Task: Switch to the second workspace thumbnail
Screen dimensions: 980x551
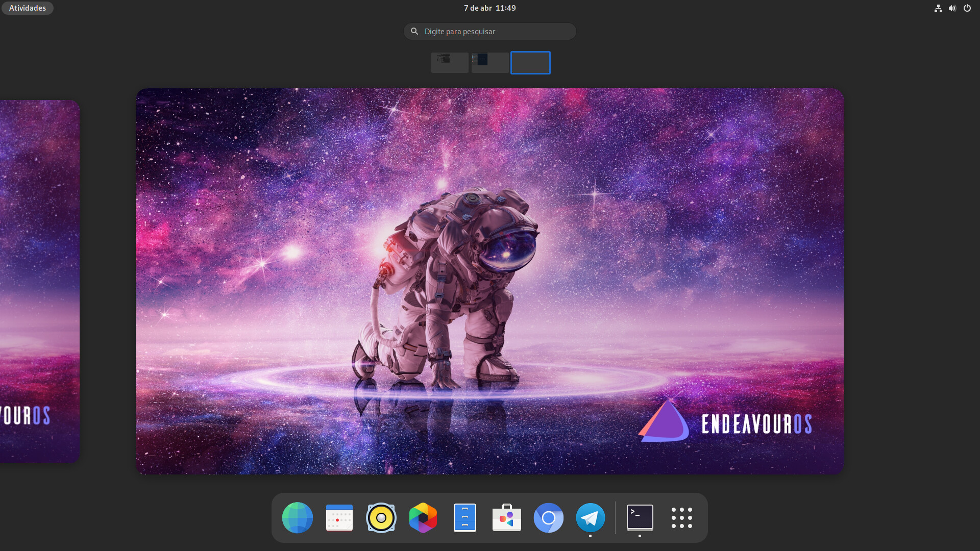Action: (490, 63)
